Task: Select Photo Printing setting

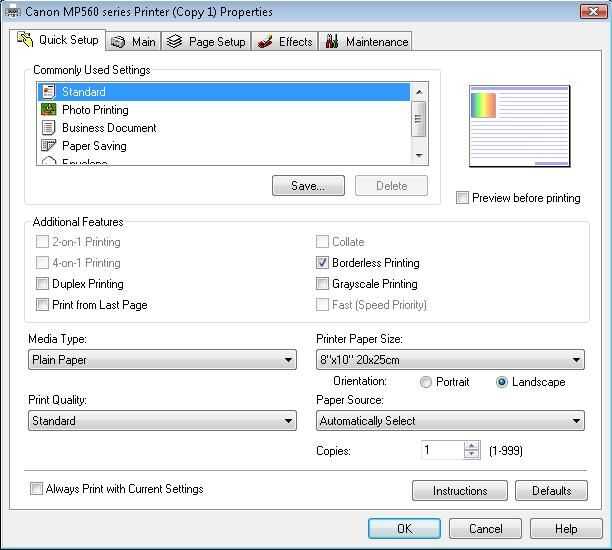Action: tap(224, 110)
